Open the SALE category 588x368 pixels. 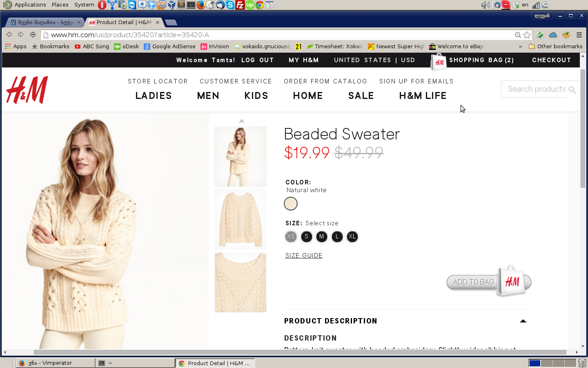click(x=361, y=96)
